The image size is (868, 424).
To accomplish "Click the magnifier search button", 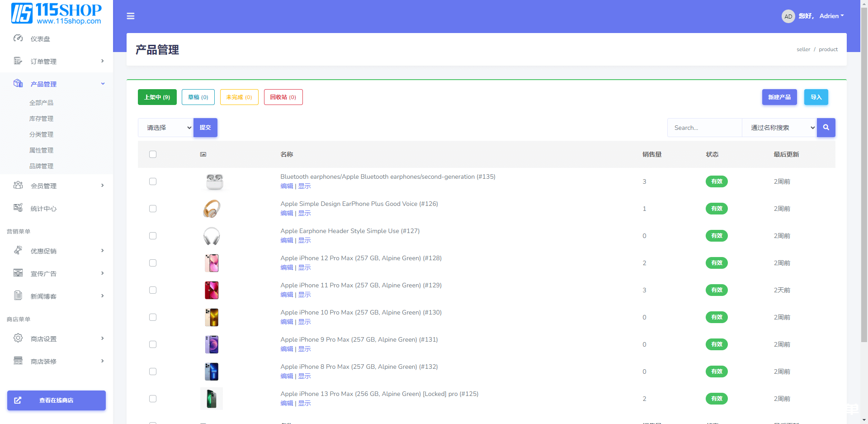I will [x=826, y=128].
